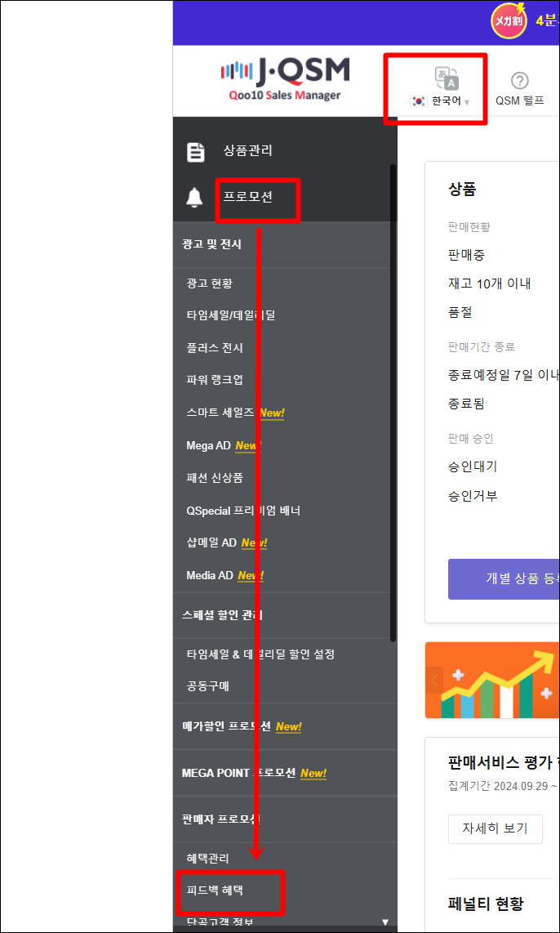The image size is (560, 933).
Task: Click the translation language icon
Action: [447, 78]
